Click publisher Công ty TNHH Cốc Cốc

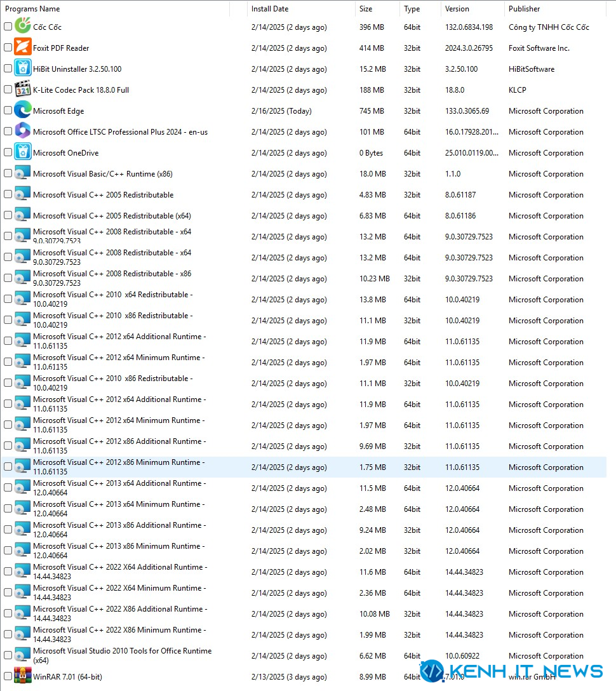click(549, 27)
